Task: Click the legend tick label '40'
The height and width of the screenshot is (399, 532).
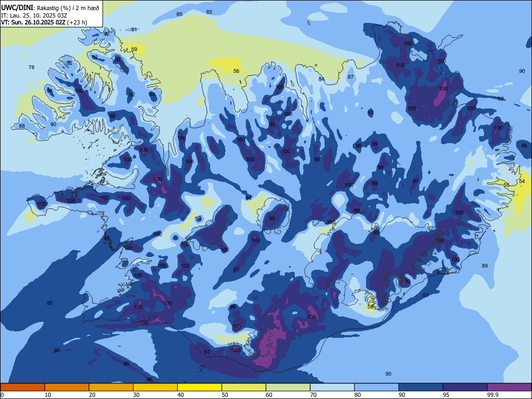Action: point(180,395)
